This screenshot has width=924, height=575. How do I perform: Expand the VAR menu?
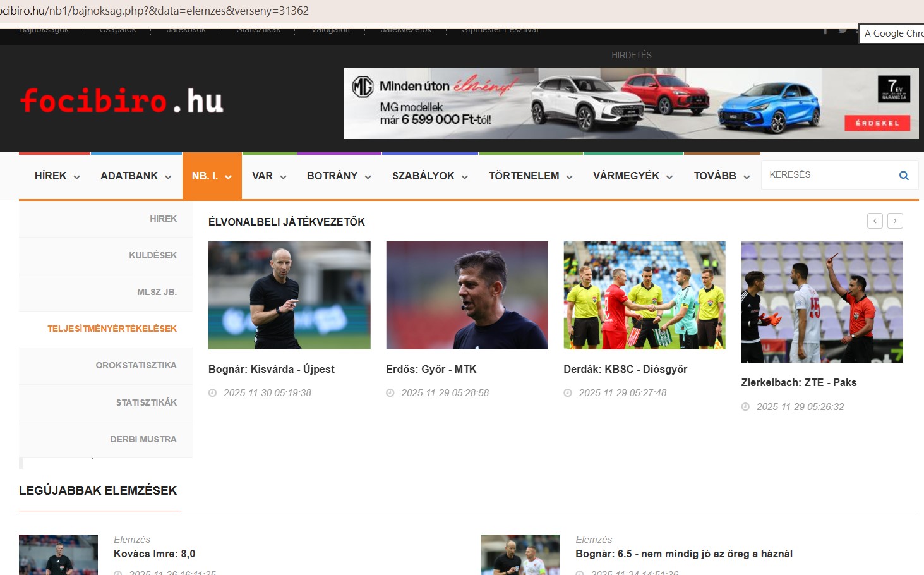(x=269, y=176)
